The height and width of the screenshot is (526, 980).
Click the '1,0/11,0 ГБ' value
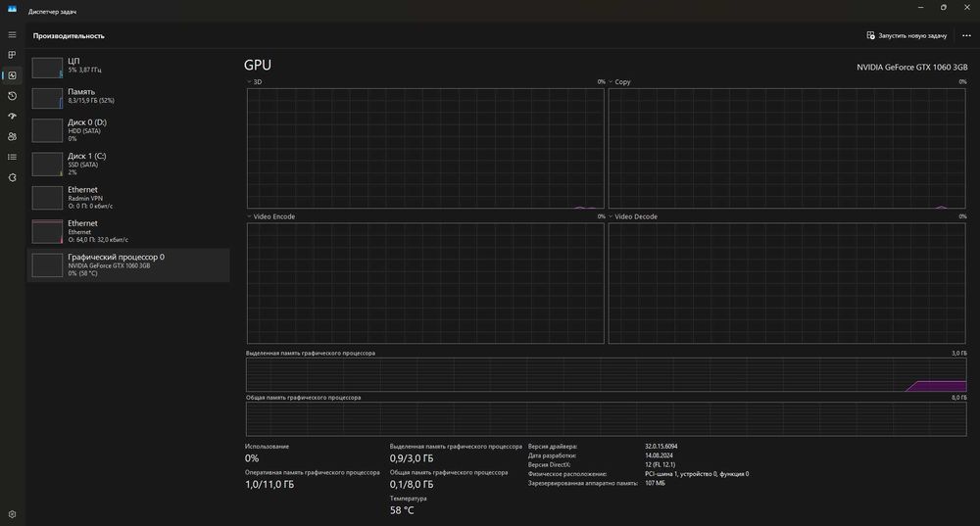click(269, 484)
